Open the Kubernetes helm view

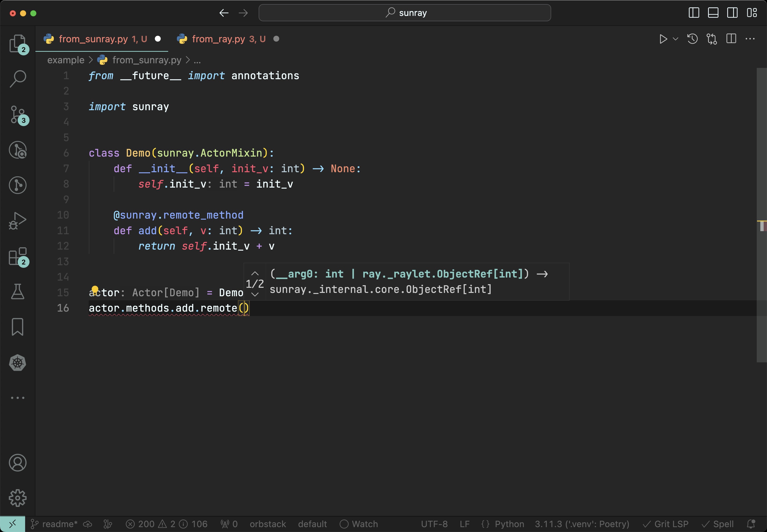(x=17, y=363)
